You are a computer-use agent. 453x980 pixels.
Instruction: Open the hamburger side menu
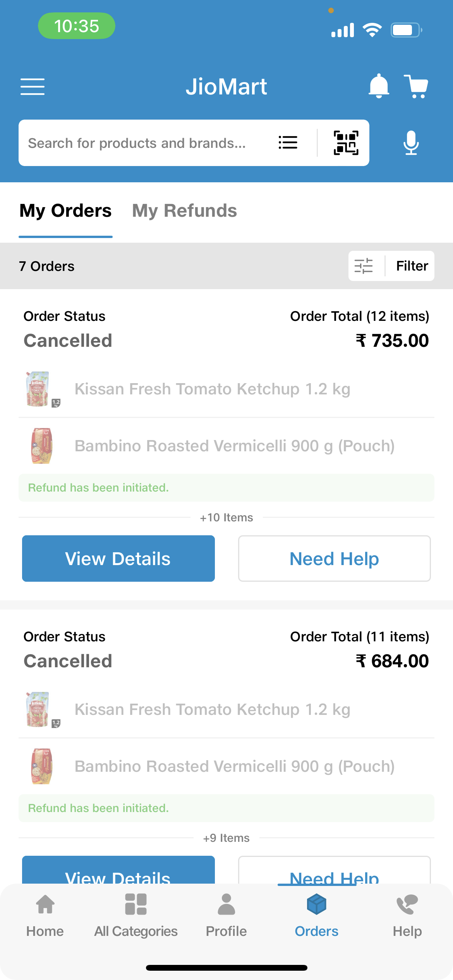point(33,86)
